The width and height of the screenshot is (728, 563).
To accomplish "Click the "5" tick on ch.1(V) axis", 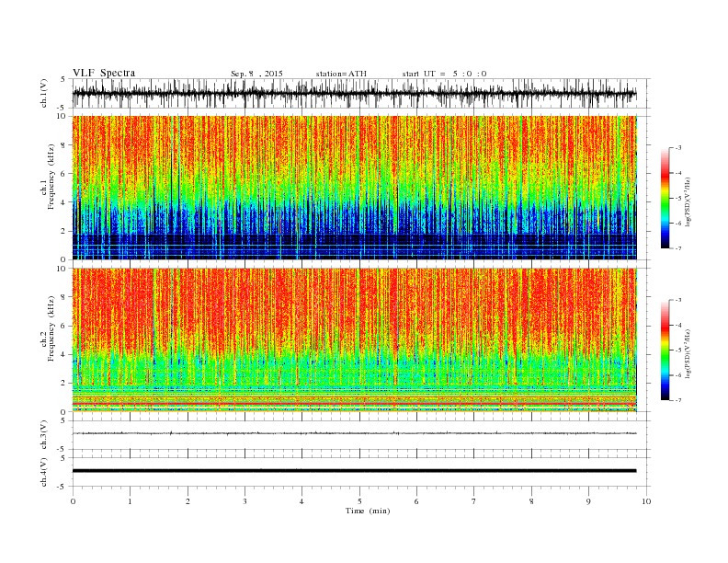I will 63,79.
